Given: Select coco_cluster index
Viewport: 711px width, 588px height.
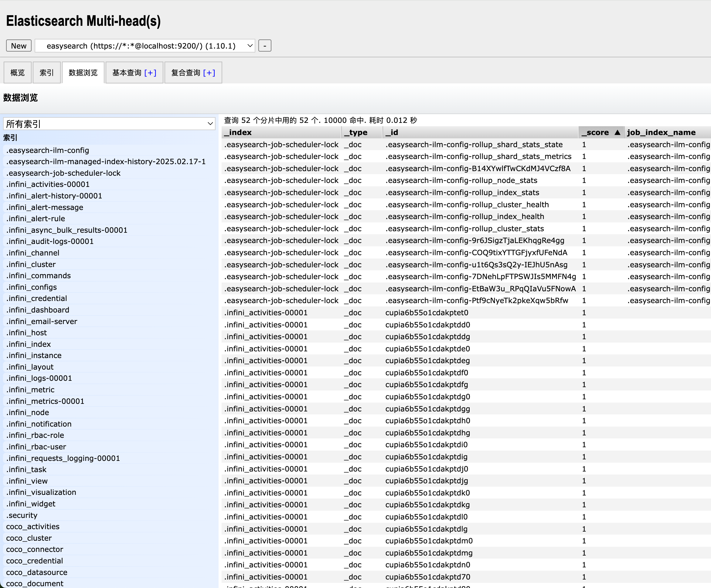Looking at the screenshot, I should (x=109, y=538).
